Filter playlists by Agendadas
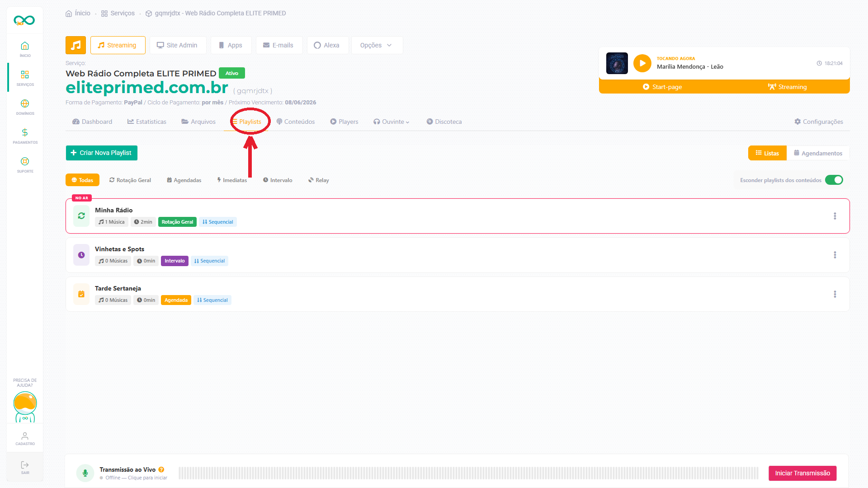868x488 pixels. 184,180
